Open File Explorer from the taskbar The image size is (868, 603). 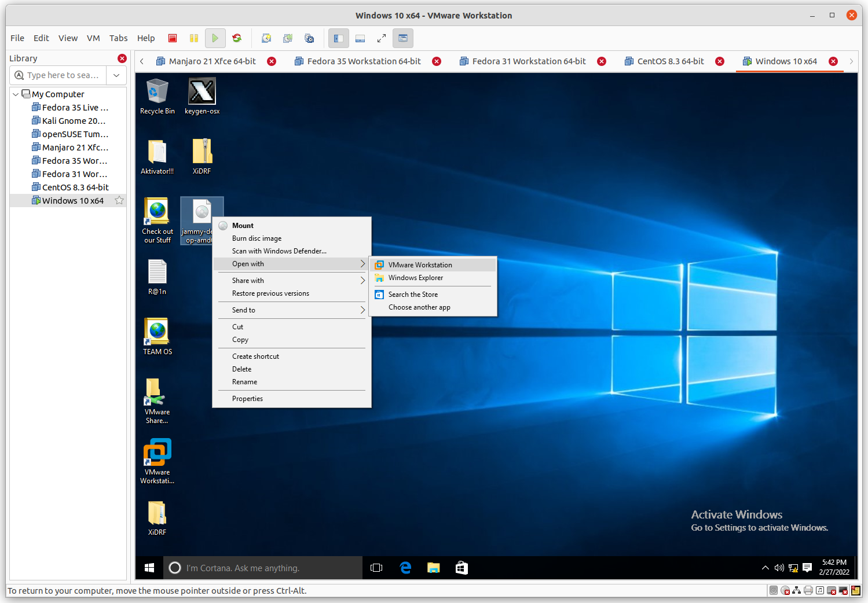pos(434,568)
